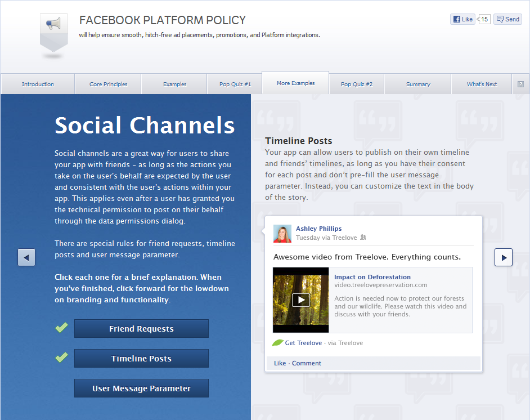This screenshot has width=530, height=420.
Task: Click the Timeline Posts completed checkmark
Action: click(61, 357)
